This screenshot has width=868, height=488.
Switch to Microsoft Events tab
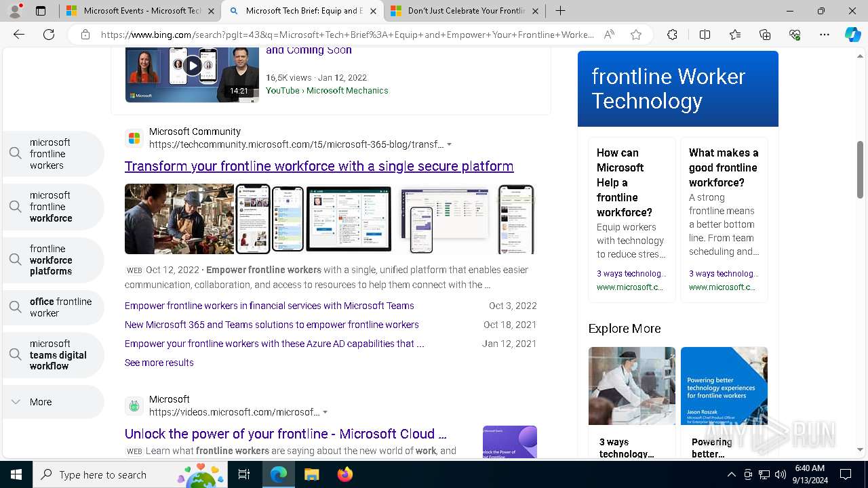coord(141,11)
